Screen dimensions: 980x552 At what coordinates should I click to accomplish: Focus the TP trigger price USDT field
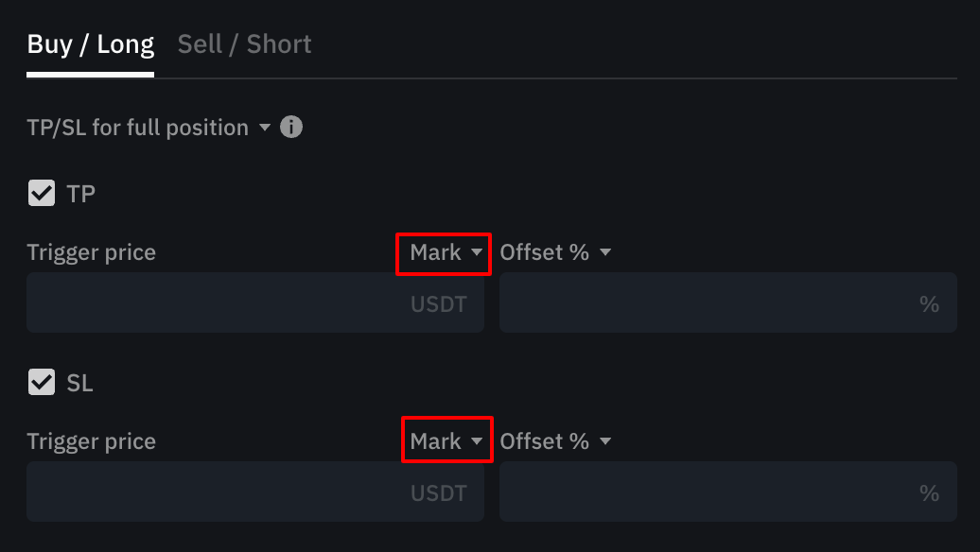(x=255, y=302)
